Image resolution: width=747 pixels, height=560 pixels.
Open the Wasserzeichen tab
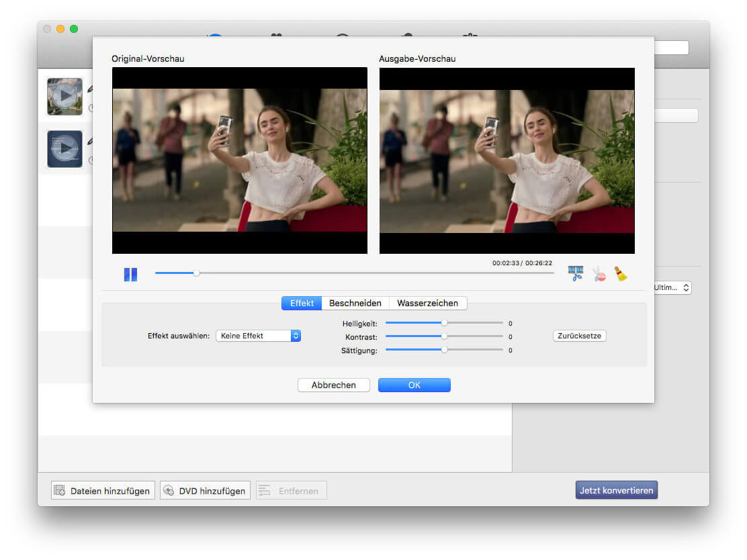coord(427,304)
